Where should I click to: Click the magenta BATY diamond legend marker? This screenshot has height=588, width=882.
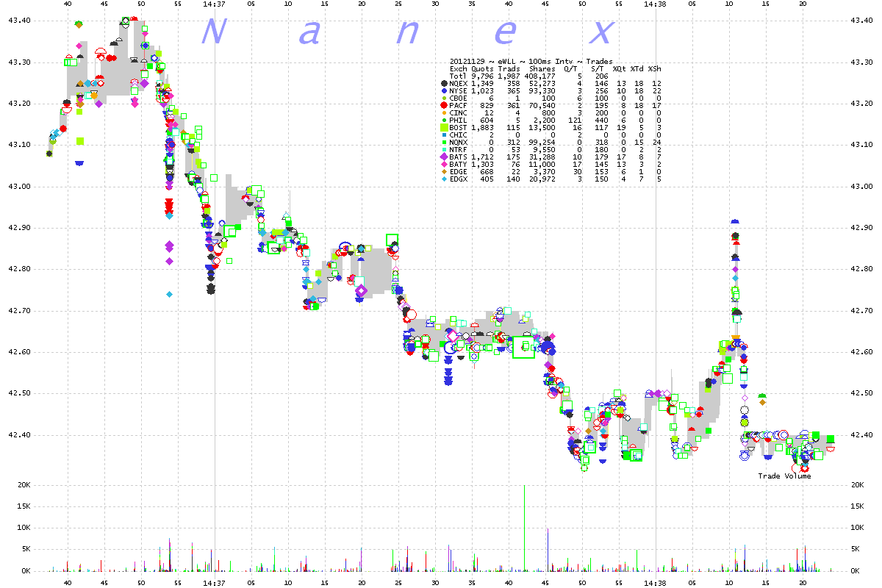pyautogui.click(x=444, y=165)
